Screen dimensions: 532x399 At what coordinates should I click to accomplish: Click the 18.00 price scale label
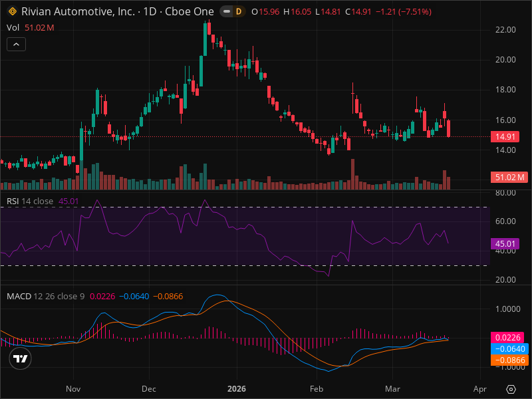click(x=505, y=90)
